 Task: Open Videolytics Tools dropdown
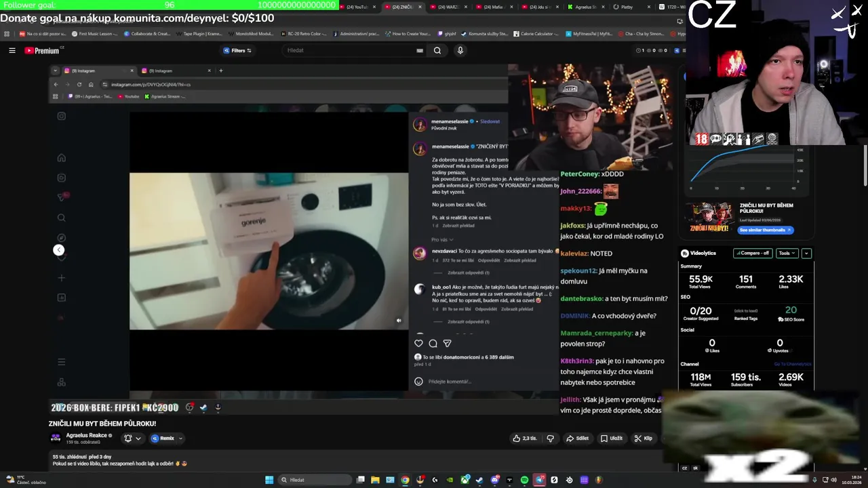pos(787,253)
